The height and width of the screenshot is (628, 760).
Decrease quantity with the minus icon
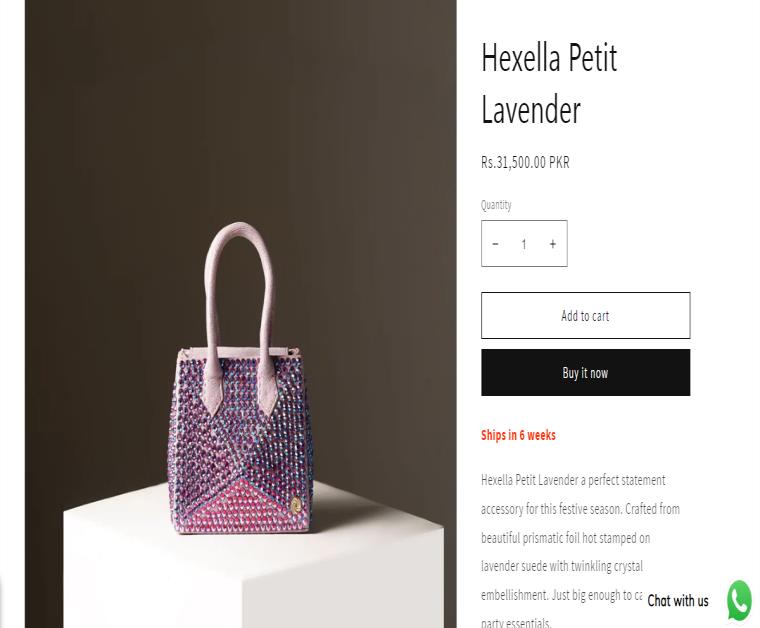(x=495, y=244)
